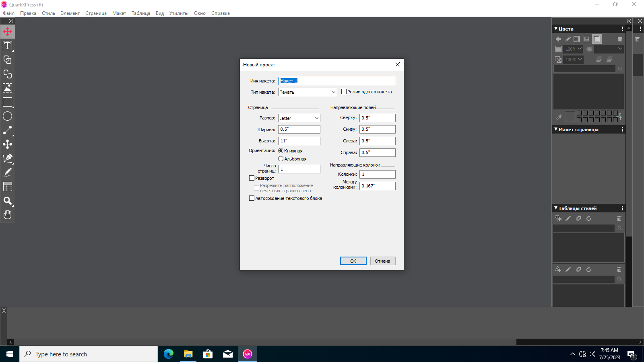Select the Text Content tool
This screenshot has height=362, width=644.
click(7, 46)
